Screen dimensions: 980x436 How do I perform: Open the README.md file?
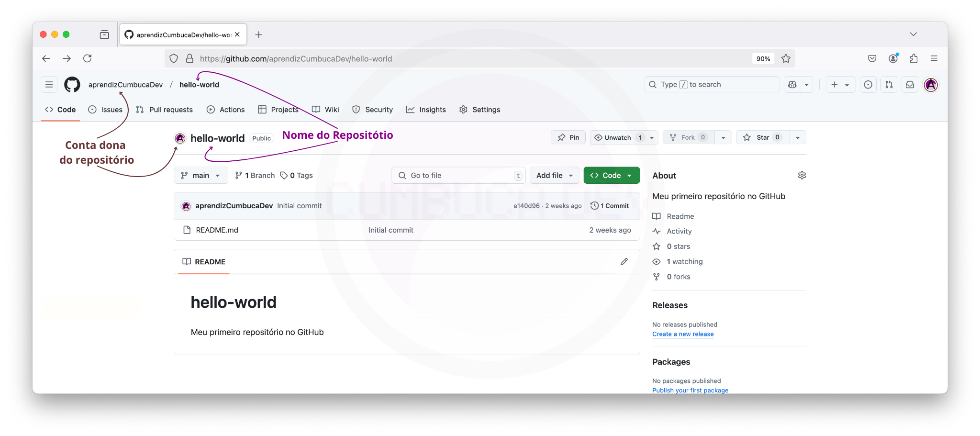click(216, 230)
